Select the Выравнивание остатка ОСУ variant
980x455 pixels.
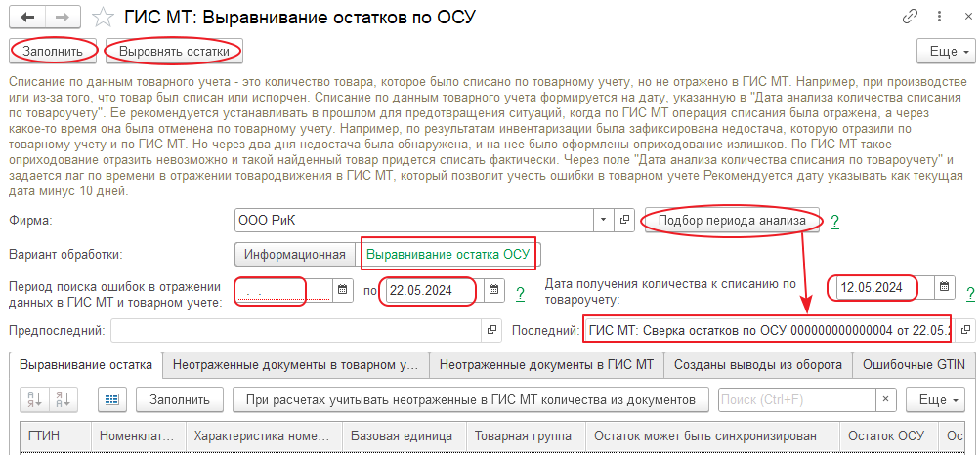click(447, 255)
